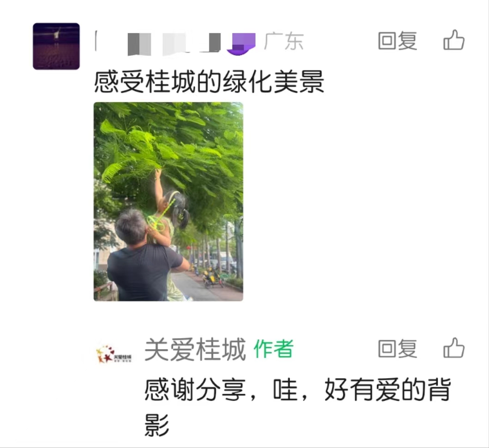The width and height of the screenshot is (489, 448).
Task: View the commenter's profile via the avatar thumbnail
Action: tap(56, 46)
